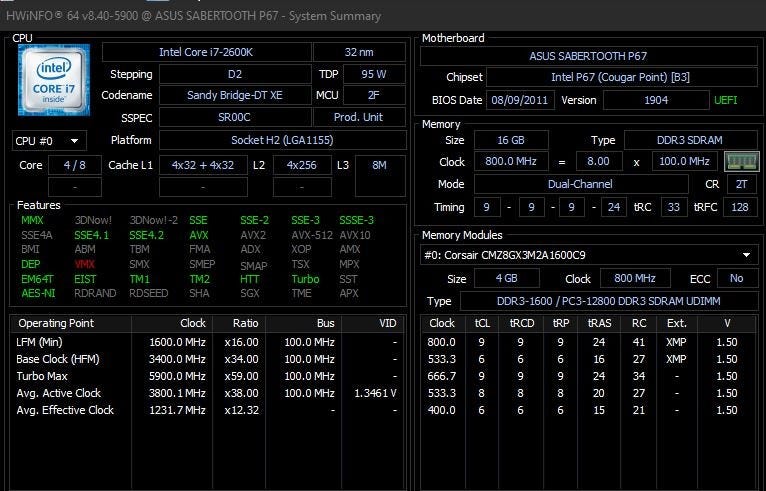Click the Dual-Channel memory mode field

pyautogui.click(x=580, y=184)
